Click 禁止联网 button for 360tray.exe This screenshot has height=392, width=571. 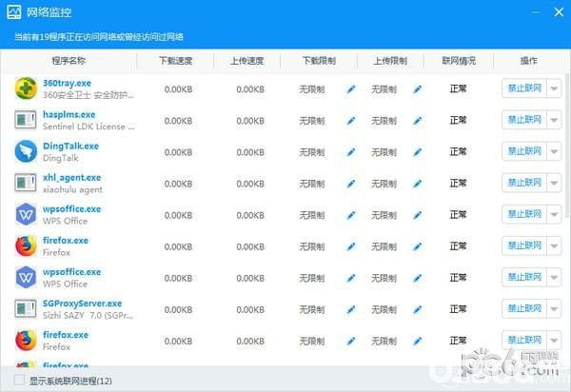[524, 88]
